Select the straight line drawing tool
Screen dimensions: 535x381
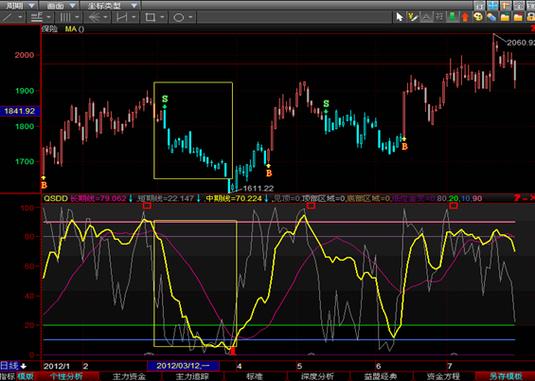(7, 17)
